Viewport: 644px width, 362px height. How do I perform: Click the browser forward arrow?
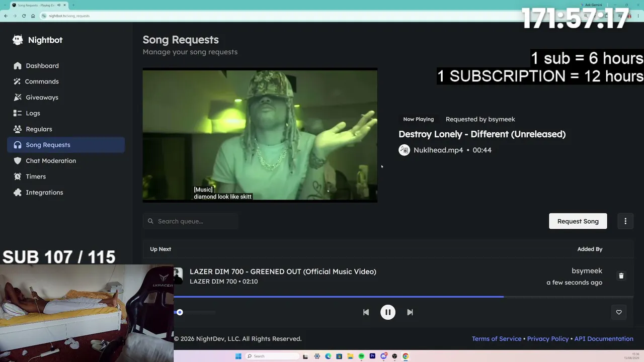tap(15, 16)
